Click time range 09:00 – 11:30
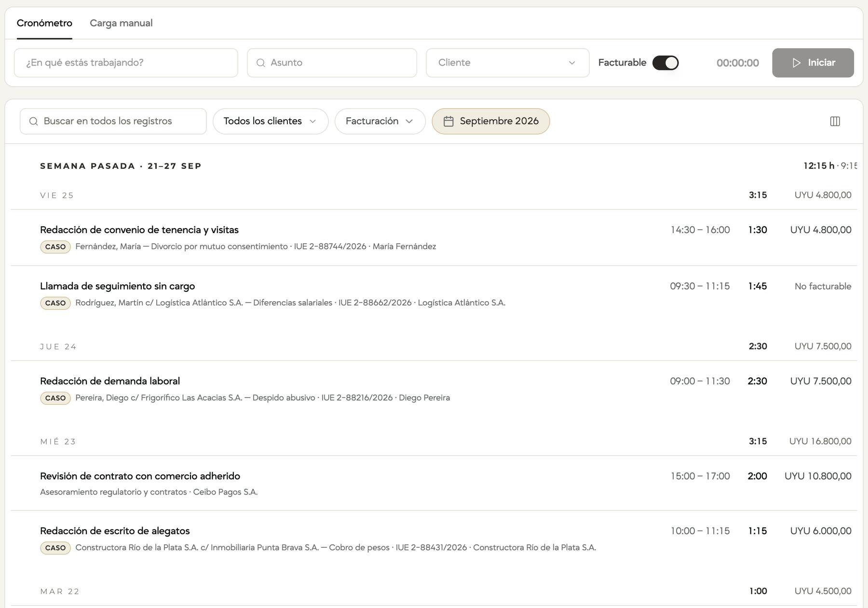 (x=700, y=381)
